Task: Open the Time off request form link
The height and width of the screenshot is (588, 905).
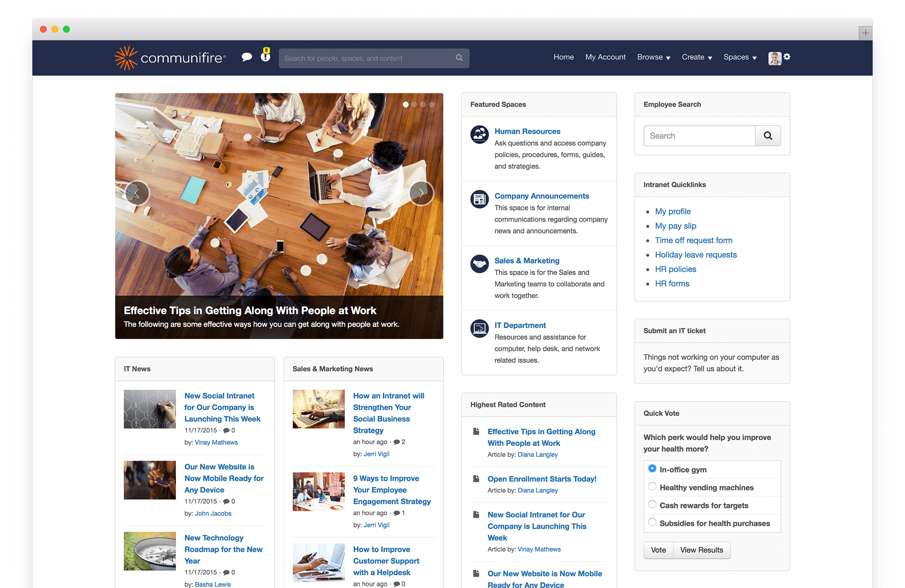Action: (x=694, y=240)
